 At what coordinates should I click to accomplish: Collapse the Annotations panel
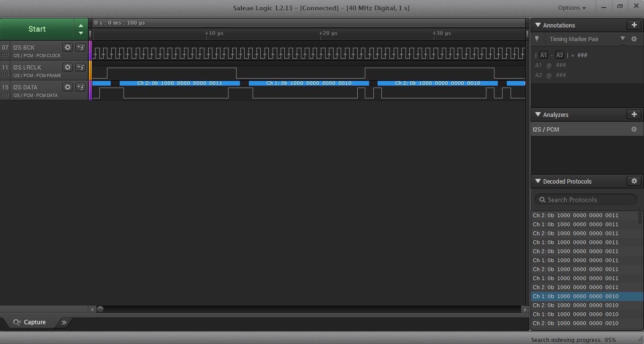(x=538, y=25)
